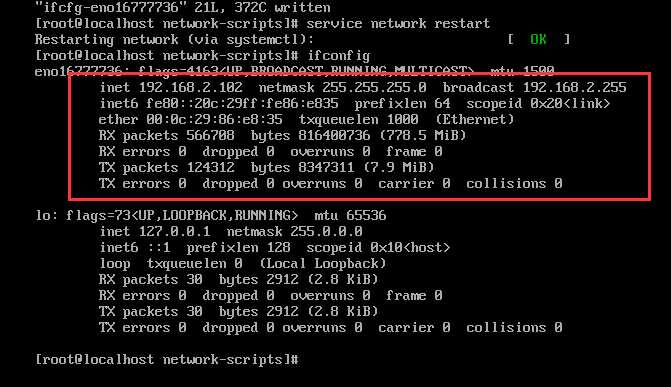Click the (Ethernet) label
This screenshot has width=671, height=387.
coord(475,119)
